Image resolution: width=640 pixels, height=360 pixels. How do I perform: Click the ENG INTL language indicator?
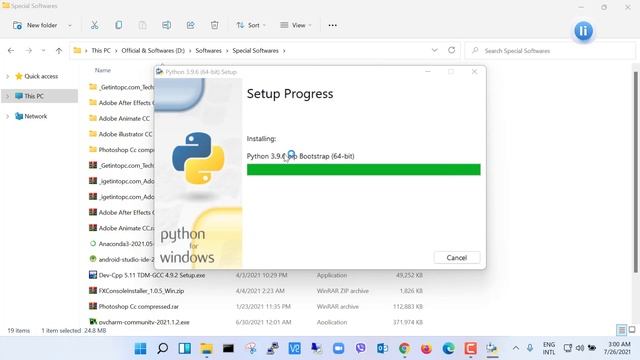point(549,348)
